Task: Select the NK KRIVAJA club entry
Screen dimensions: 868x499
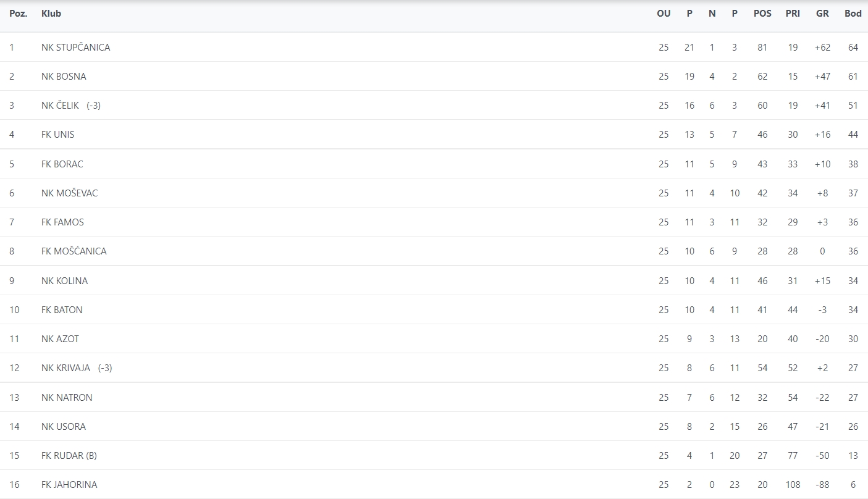Action: (x=65, y=368)
